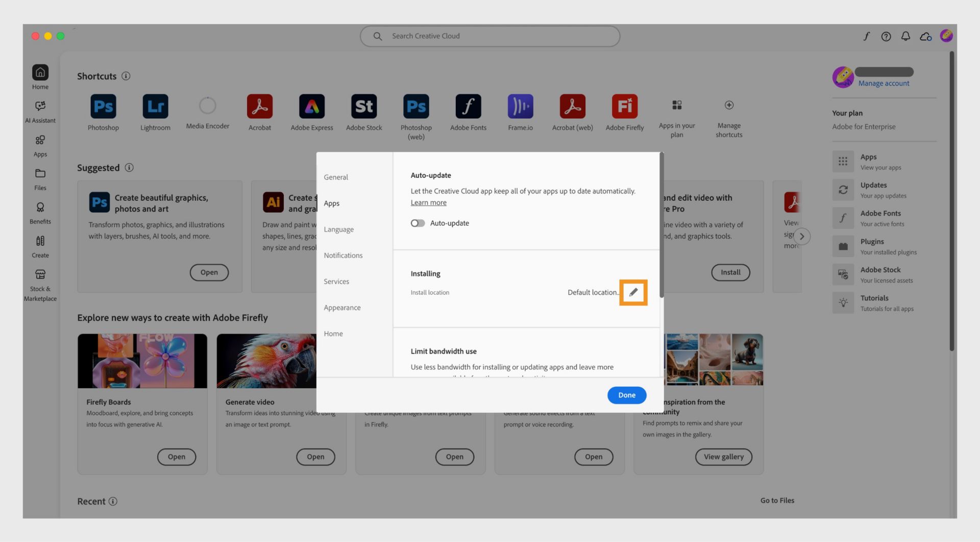Open Adobe Fonts in the right panel
The width and height of the screenshot is (980, 542).
884,218
